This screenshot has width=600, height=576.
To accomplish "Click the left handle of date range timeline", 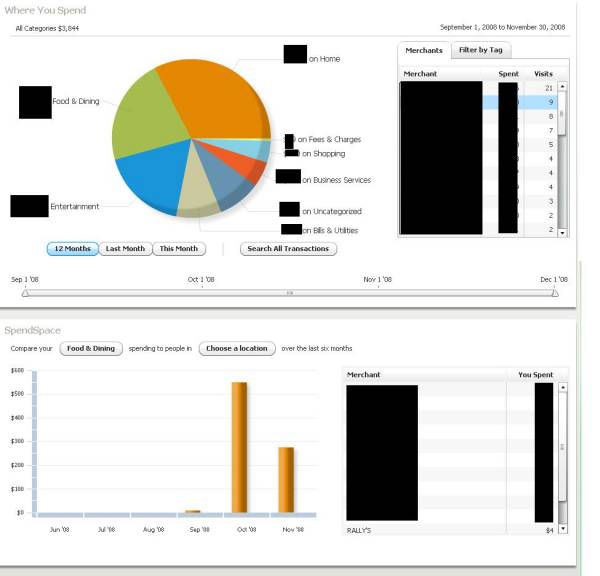I will [25, 293].
